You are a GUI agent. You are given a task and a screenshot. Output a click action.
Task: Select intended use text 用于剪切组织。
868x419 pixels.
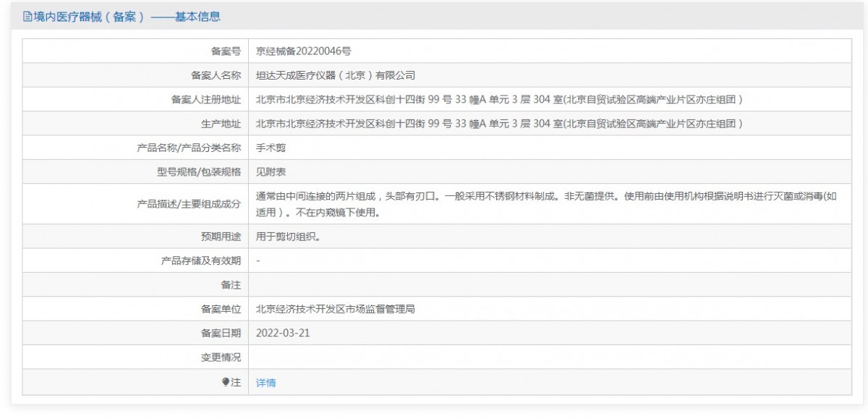288,237
